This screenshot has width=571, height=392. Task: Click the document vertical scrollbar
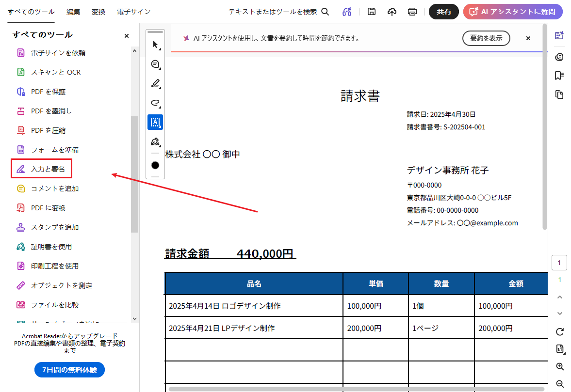[x=545, y=126]
